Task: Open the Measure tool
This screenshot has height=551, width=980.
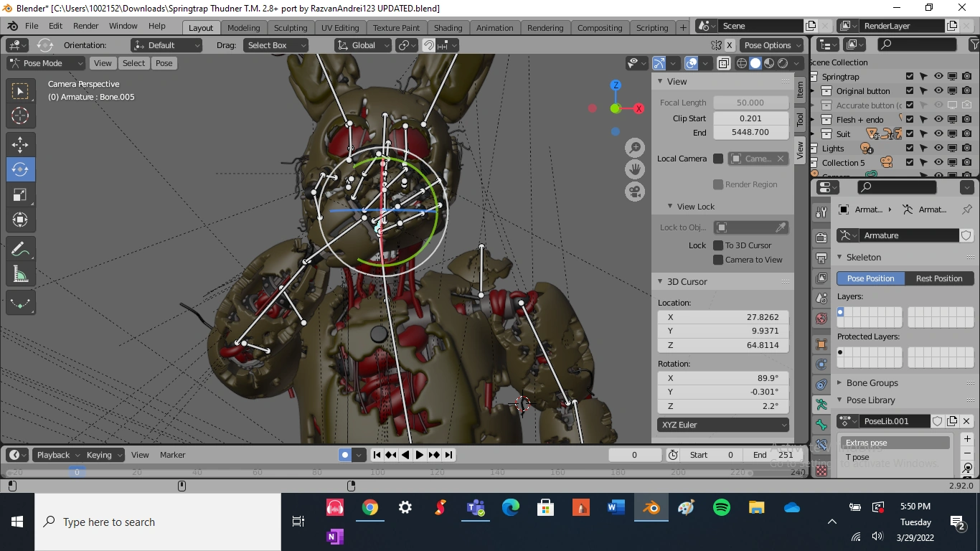Action: (x=20, y=273)
